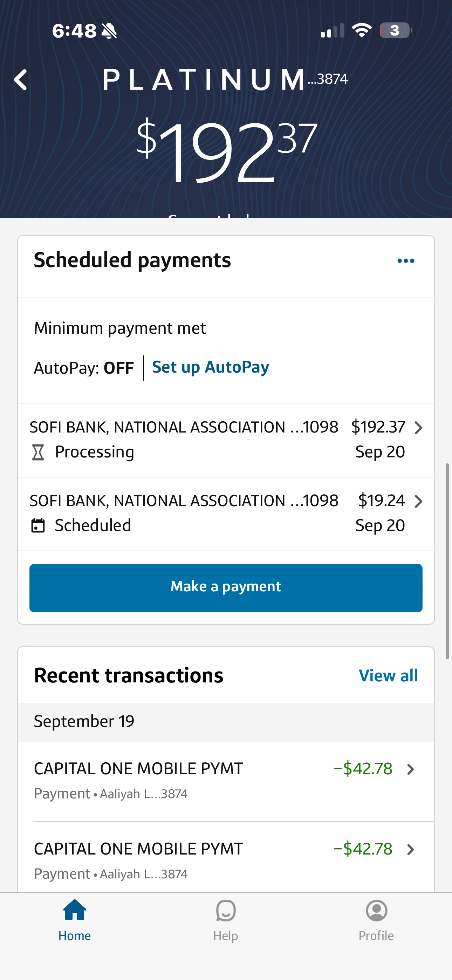Open the Profile person icon
Image resolution: width=452 pixels, height=980 pixels.
(x=376, y=910)
